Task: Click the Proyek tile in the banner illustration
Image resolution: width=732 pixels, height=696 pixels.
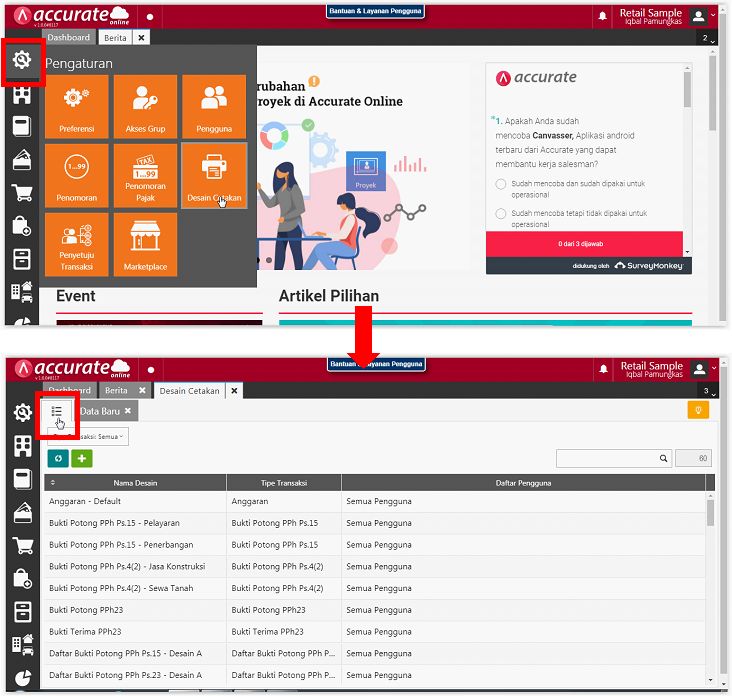Action: 366,171
